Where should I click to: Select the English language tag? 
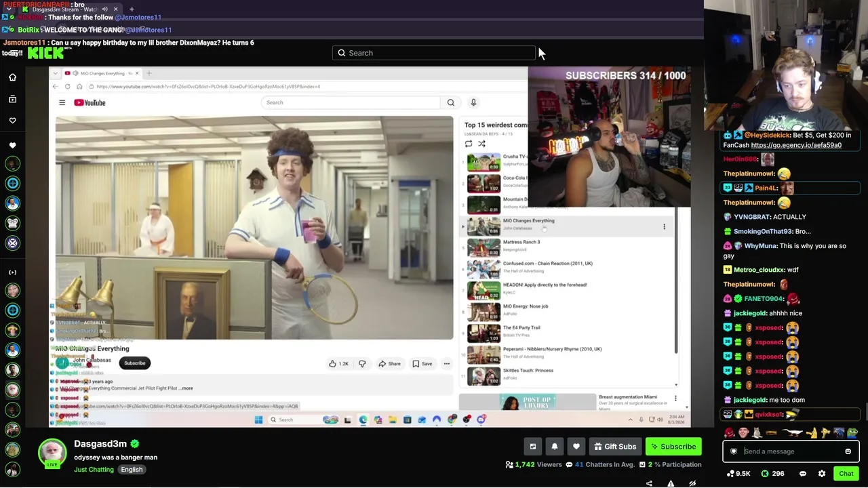(132, 470)
